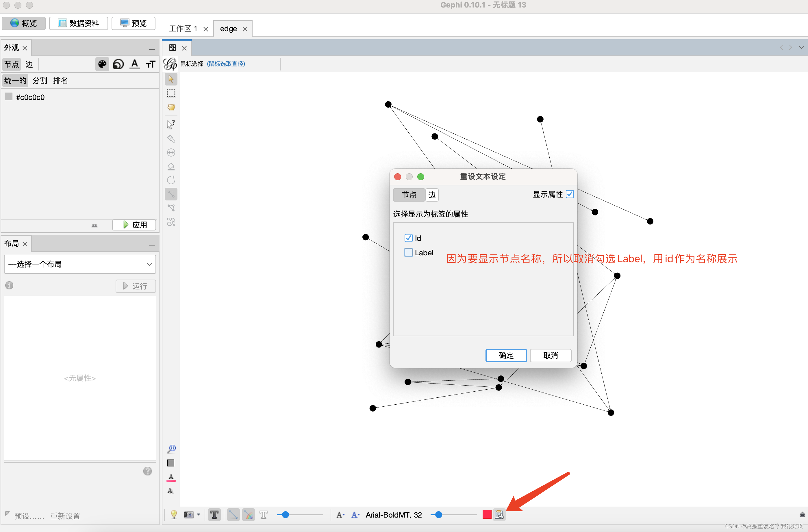Viewport: 808px width, 532px height.
Task: Click the 应用 apply button
Action: tap(134, 225)
